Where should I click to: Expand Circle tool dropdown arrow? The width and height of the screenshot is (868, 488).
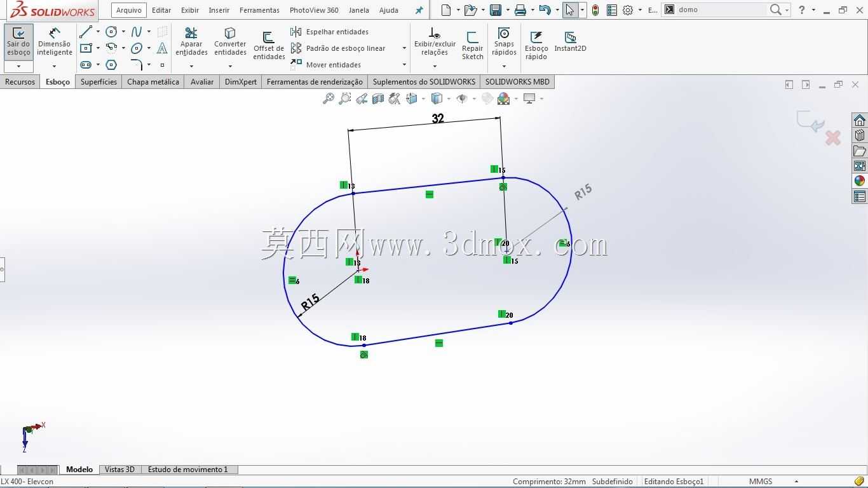tap(123, 31)
